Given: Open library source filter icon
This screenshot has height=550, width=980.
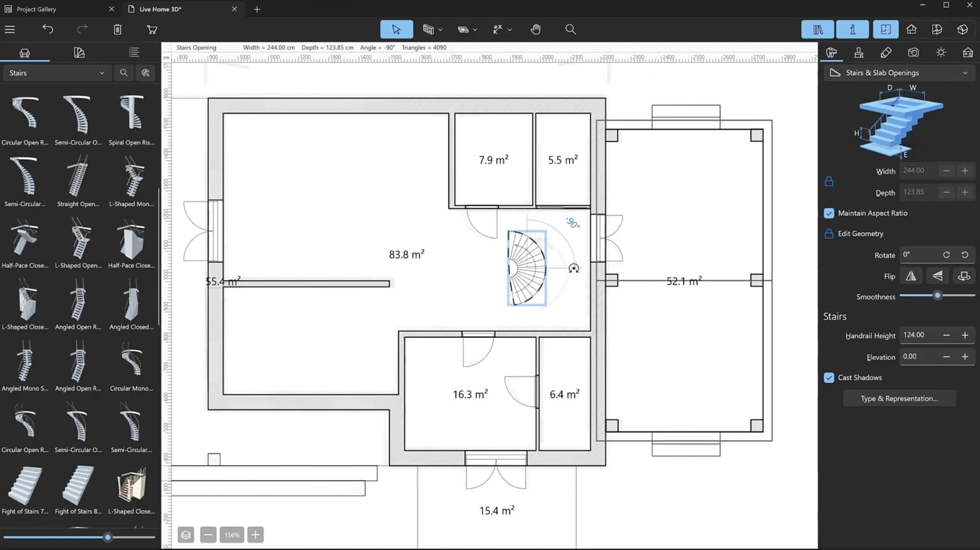Looking at the screenshot, I should pos(146,73).
